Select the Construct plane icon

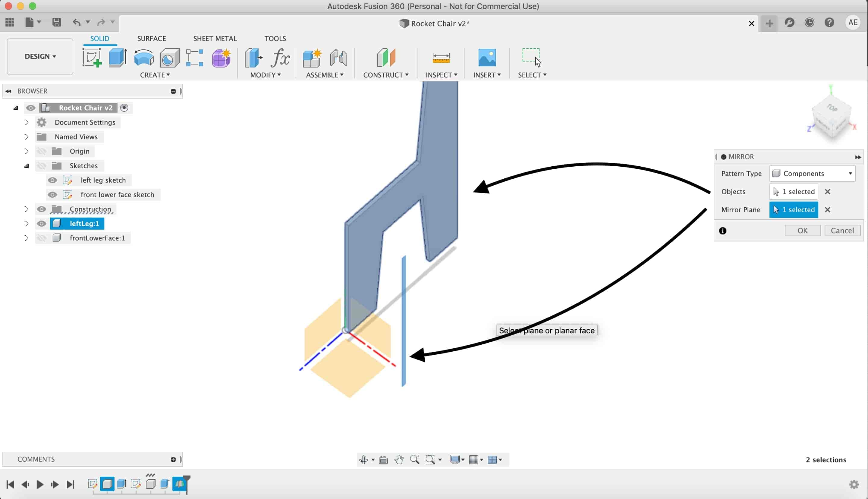click(386, 58)
